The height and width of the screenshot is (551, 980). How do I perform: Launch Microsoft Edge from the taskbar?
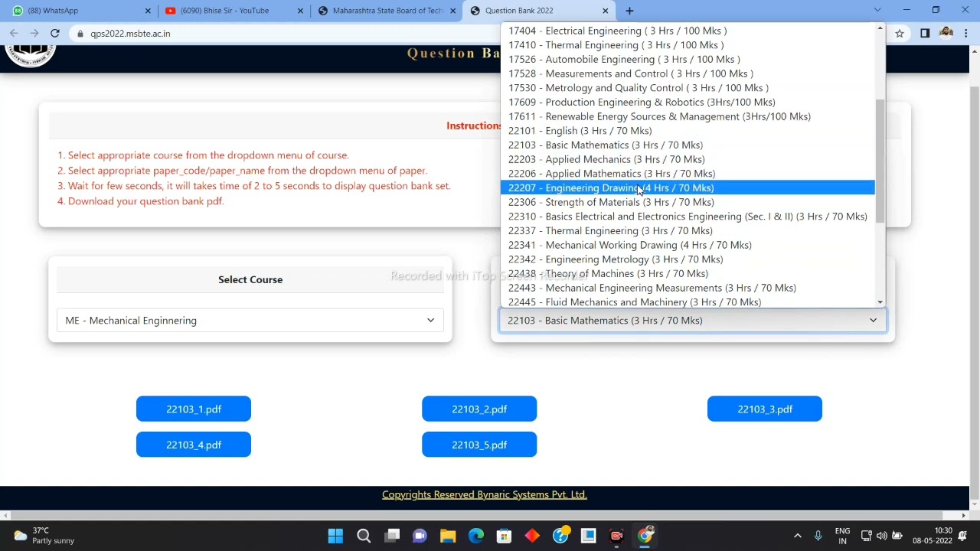476,536
